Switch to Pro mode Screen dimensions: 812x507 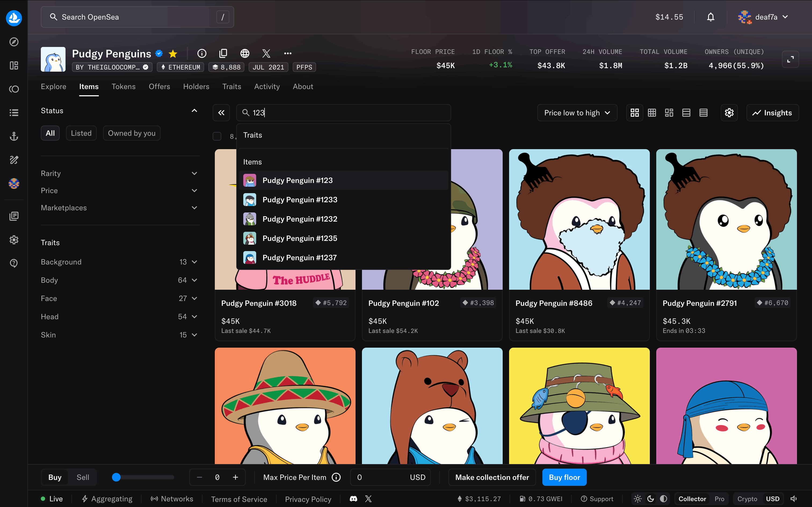click(719, 499)
